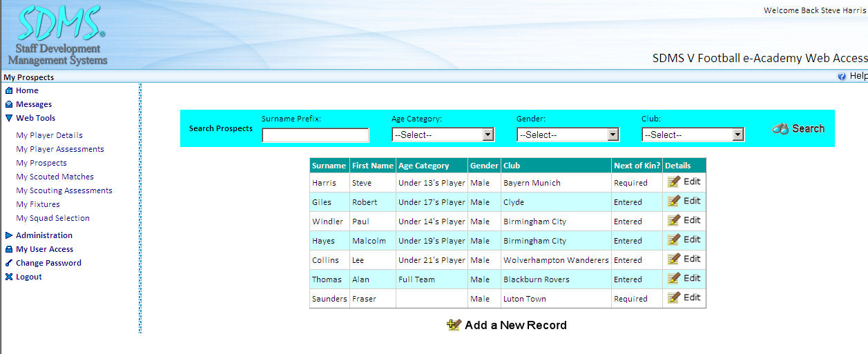
Task: Expand the Administration triangle icon
Action: click(9, 235)
